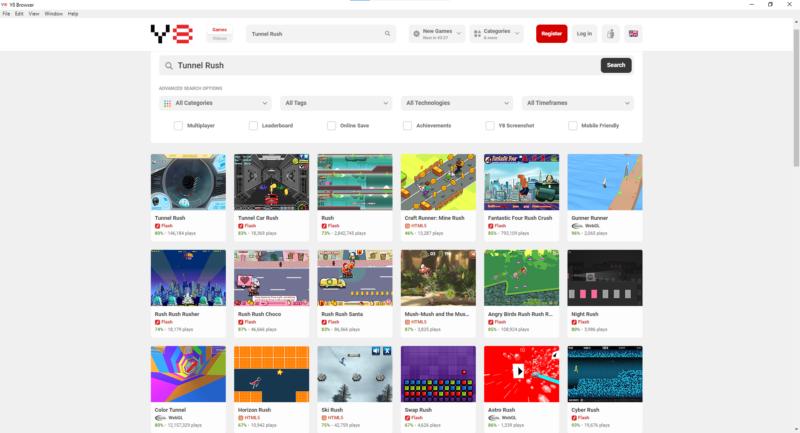Viewport: 800px width, 433px height.
Task: Open the Help menu
Action: pyautogui.click(x=73, y=14)
